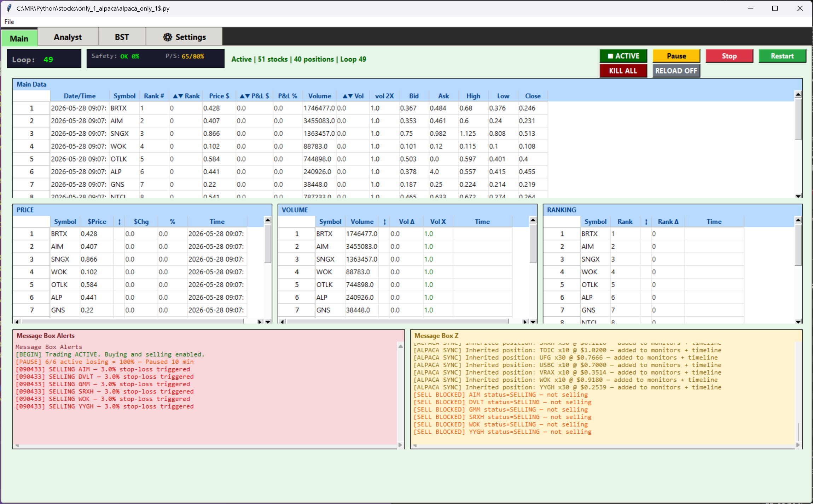The image size is (813, 504).
Task: Click volume 3455083.0 cell in VOLUME table
Action: [x=361, y=247]
